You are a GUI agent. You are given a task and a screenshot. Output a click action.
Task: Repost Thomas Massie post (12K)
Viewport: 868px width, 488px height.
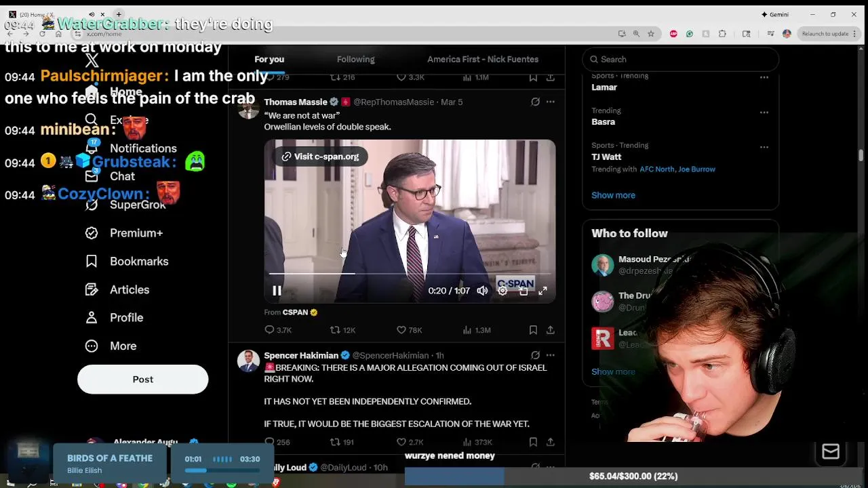tap(342, 330)
